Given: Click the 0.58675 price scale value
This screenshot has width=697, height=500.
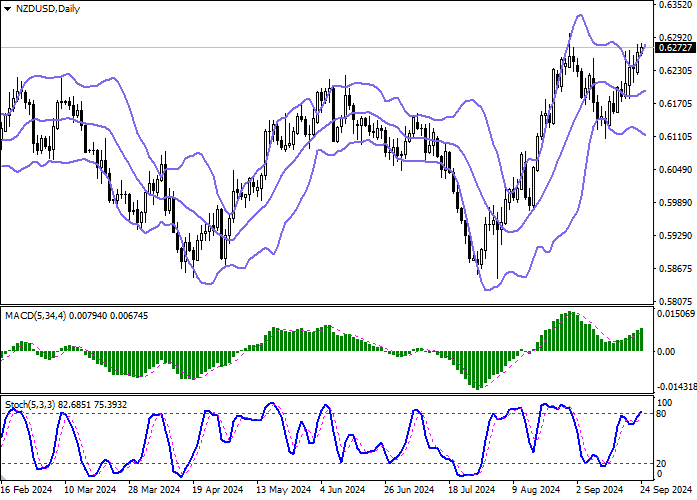Looking at the screenshot, I should tap(675, 268).
